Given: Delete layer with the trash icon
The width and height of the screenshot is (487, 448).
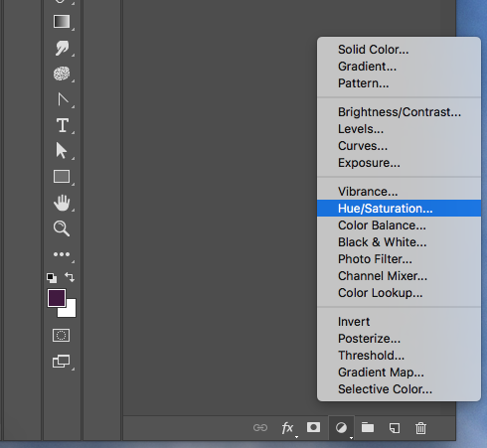Looking at the screenshot, I should [420, 428].
